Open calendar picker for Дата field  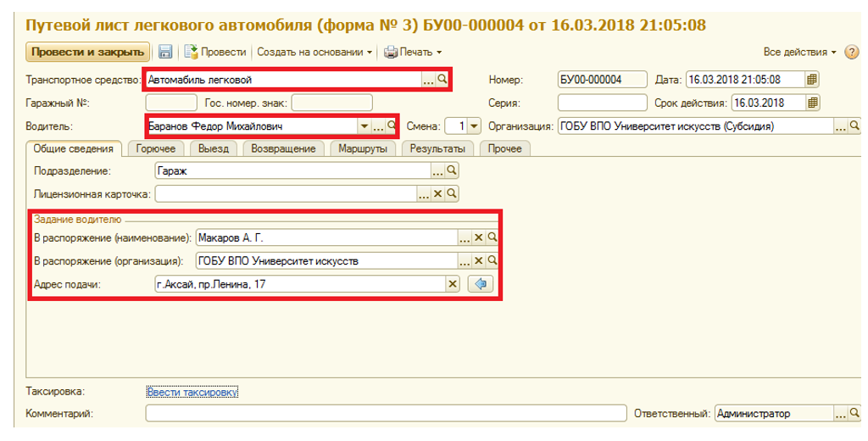(811, 80)
